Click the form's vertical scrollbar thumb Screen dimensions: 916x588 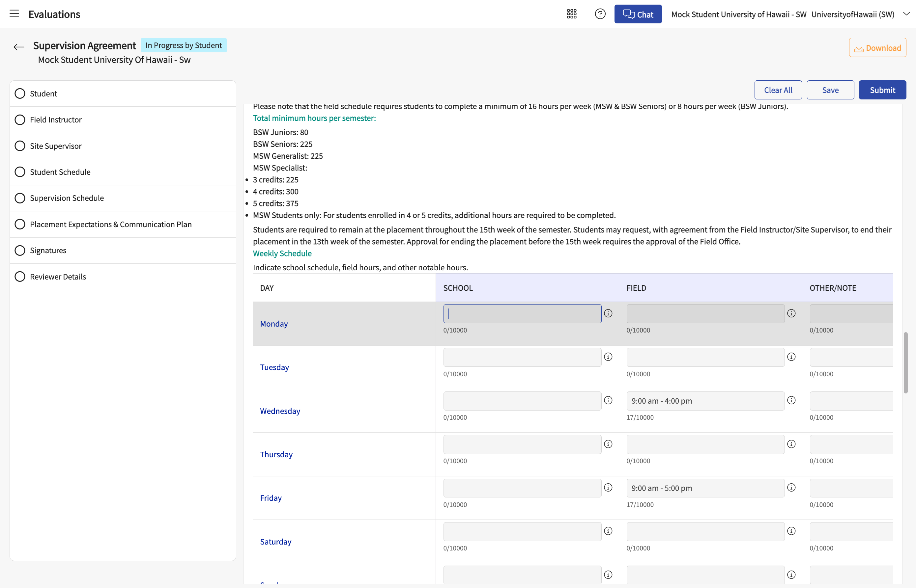tap(905, 363)
